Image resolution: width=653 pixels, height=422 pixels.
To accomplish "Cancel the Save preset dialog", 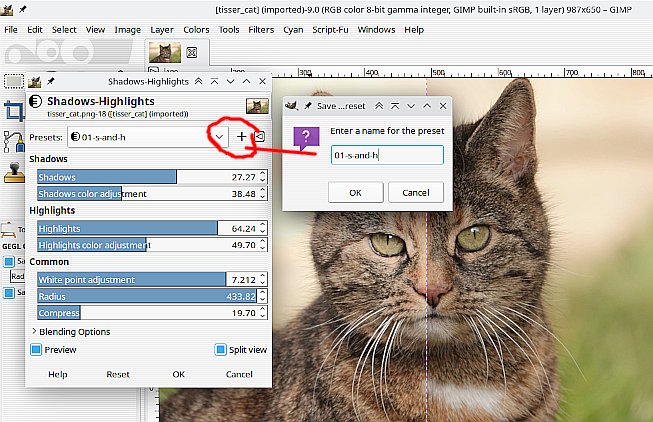I will click(416, 192).
